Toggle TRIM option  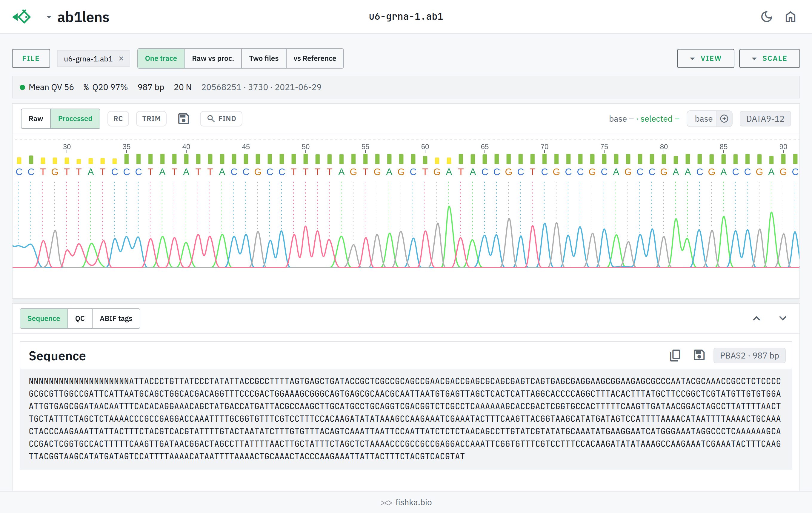coord(151,119)
